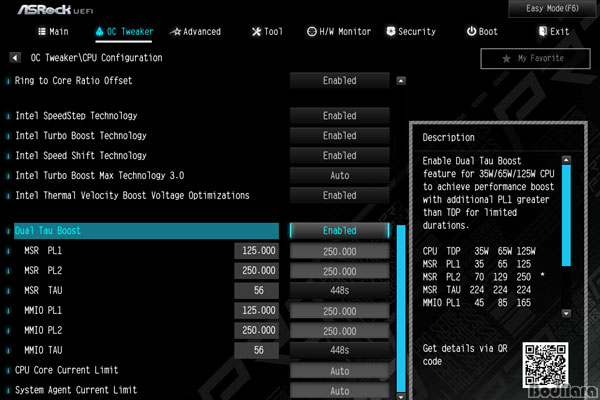Viewport: 600px width, 400px height.
Task: Select the Dual Tau Boost row
Action: point(146,231)
